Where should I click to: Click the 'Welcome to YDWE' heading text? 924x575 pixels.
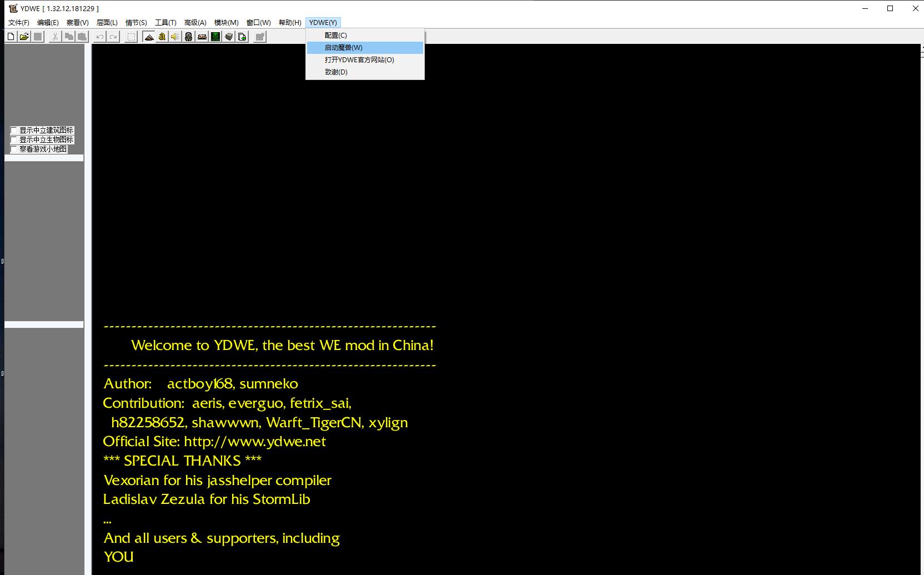click(x=282, y=345)
